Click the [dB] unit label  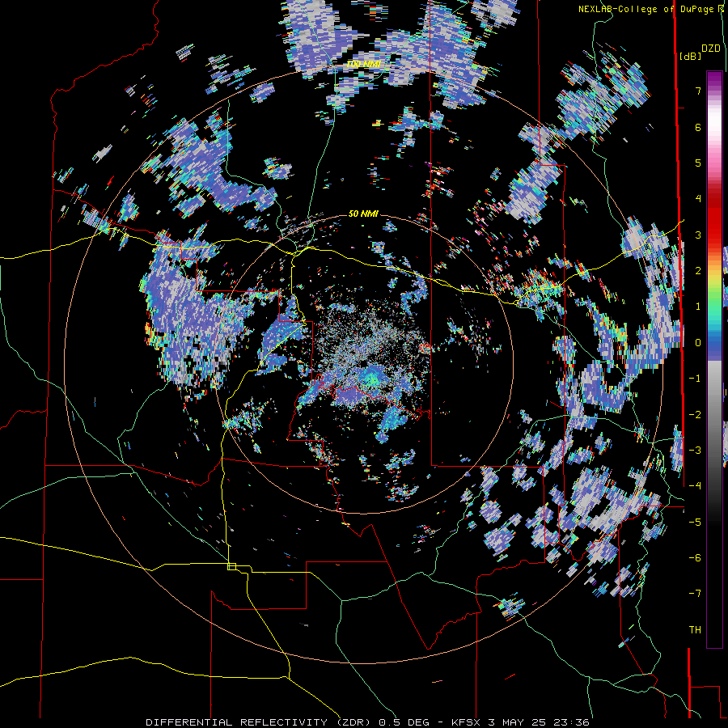pyautogui.click(x=691, y=57)
